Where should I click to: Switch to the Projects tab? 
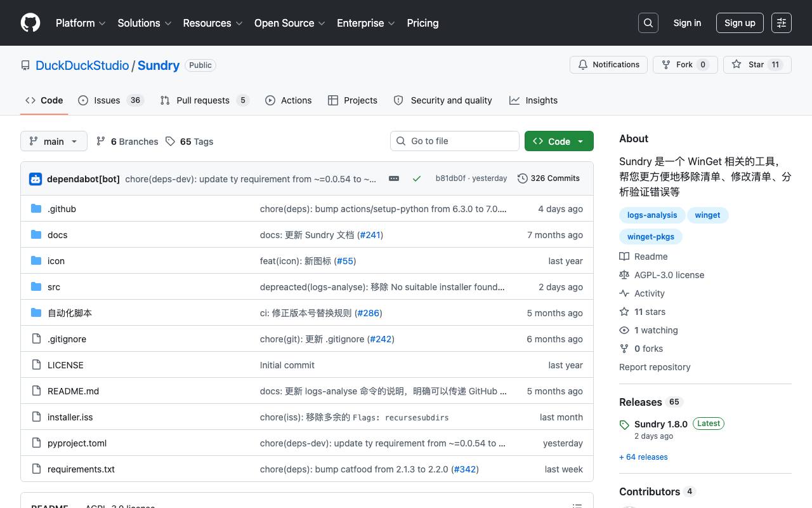(x=353, y=100)
